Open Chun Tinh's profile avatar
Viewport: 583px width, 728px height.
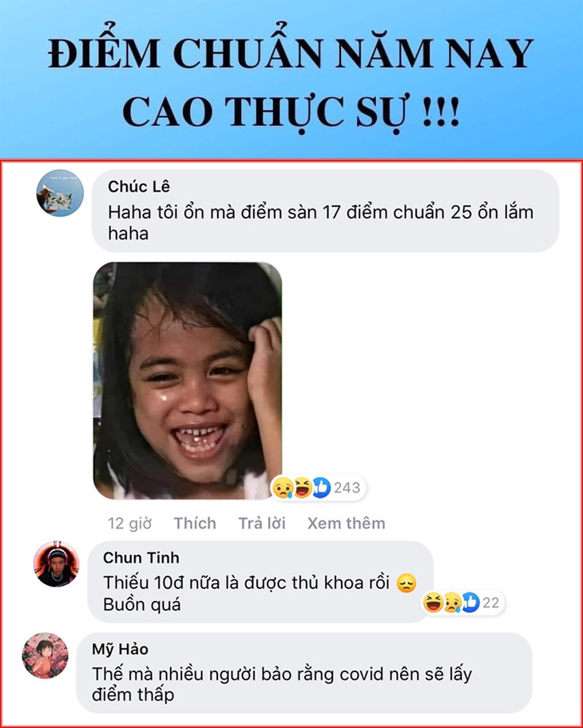(x=57, y=564)
